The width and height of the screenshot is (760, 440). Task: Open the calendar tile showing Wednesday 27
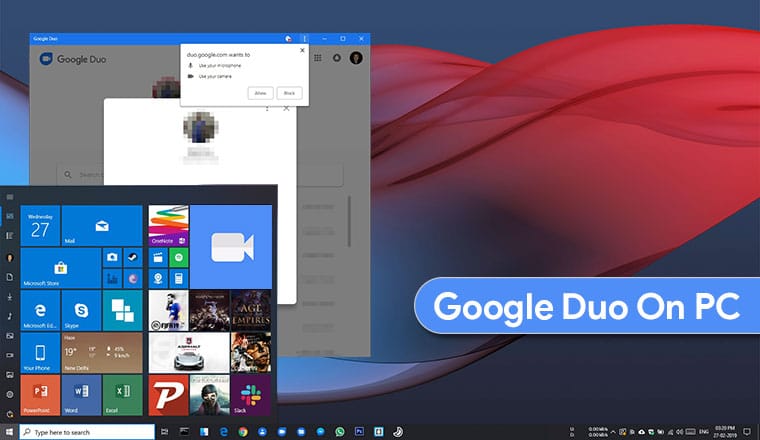coord(40,226)
